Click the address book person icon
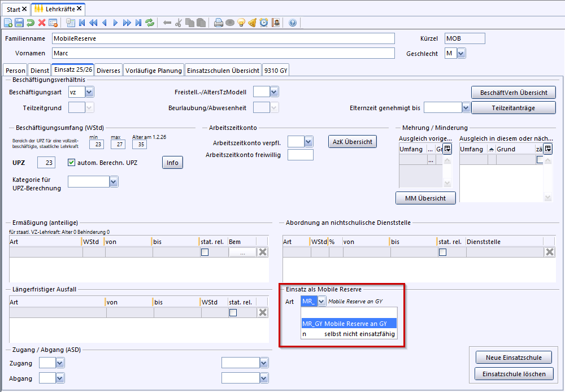This screenshot has width=565, height=392. tap(276, 23)
